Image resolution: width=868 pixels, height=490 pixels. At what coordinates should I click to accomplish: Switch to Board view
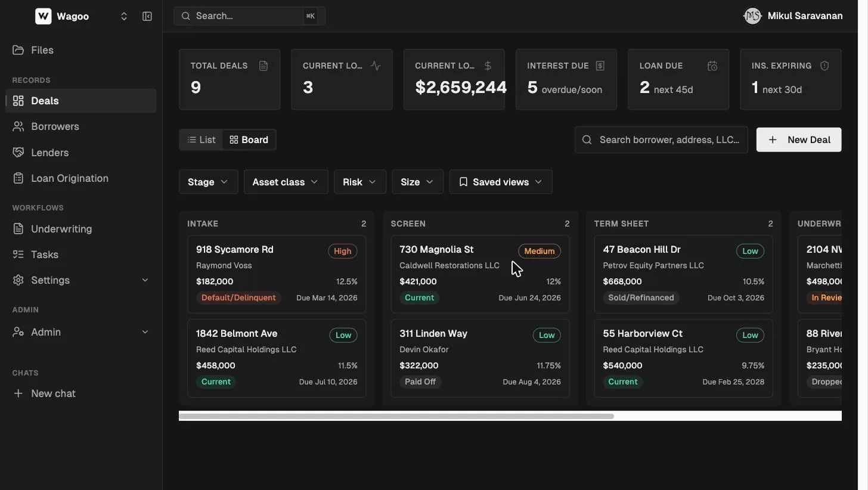click(x=249, y=139)
